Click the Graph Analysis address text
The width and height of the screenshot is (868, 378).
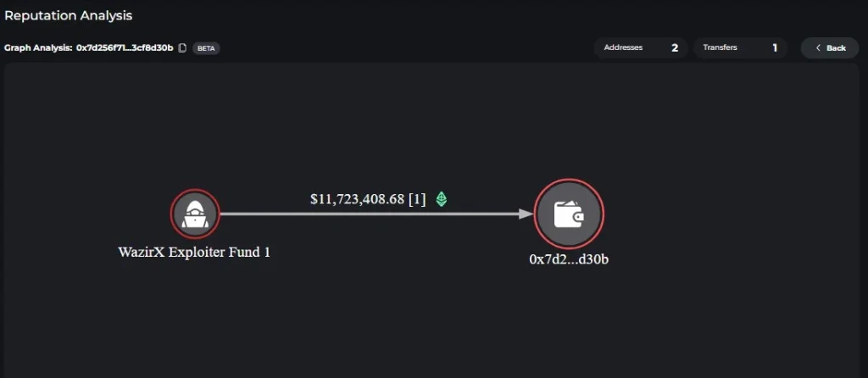click(125, 48)
